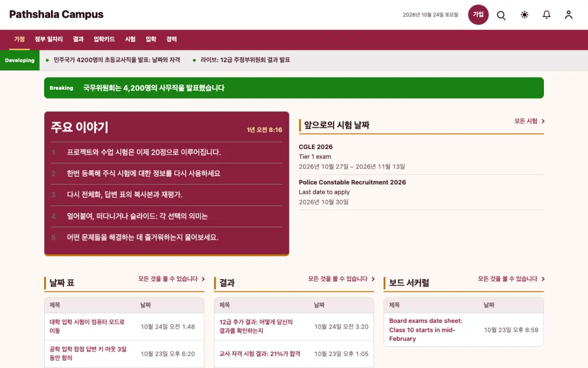Open the 입학 navigation item

[151, 39]
